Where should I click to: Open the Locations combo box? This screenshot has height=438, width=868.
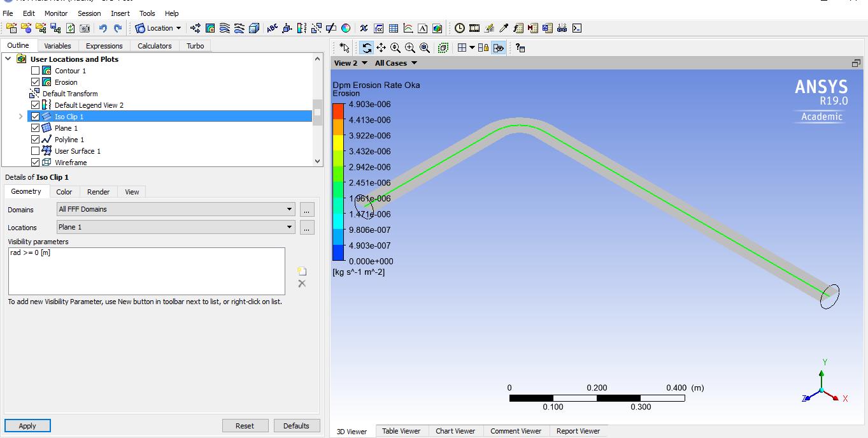[x=176, y=227]
